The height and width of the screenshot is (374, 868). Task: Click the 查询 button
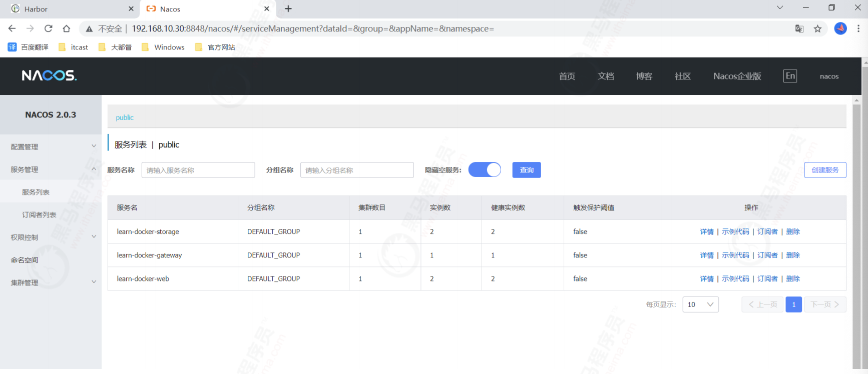pos(527,170)
